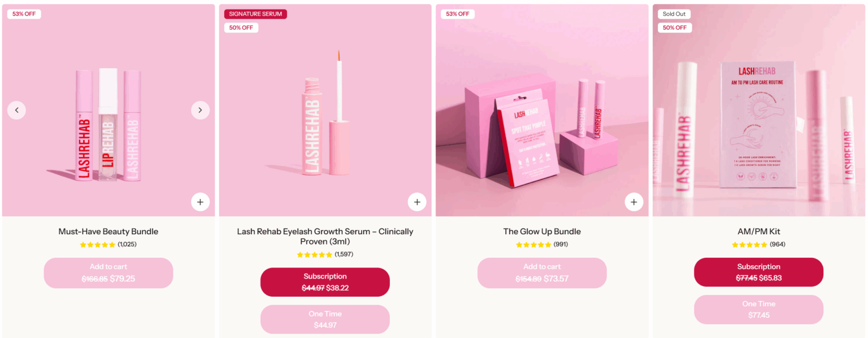View the AM/PM Kit product image

(758, 111)
